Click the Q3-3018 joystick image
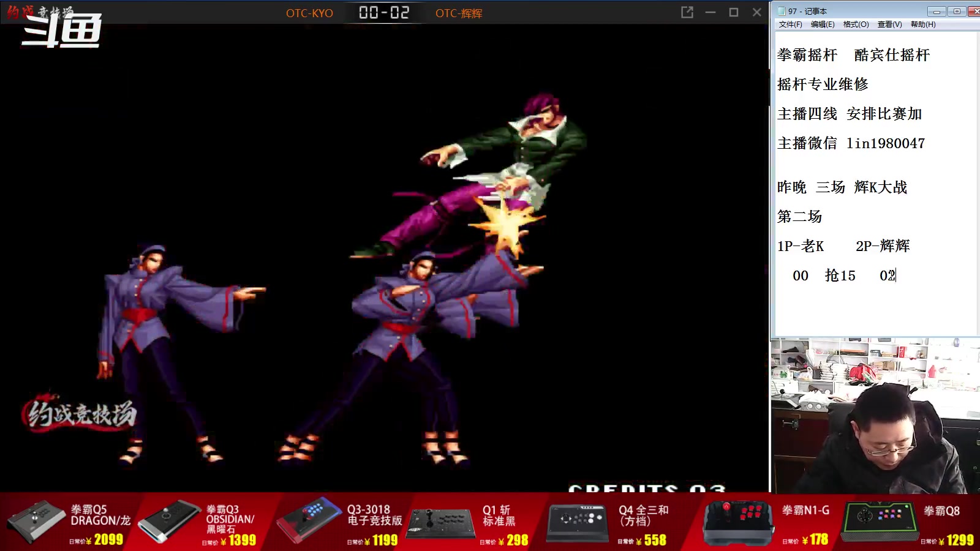980x551 pixels. click(309, 520)
